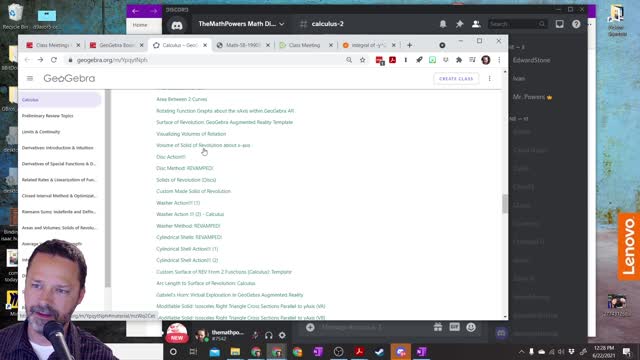Reload the GeoGebra page
Screen dimensions: 640x360
[x=53, y=60]
